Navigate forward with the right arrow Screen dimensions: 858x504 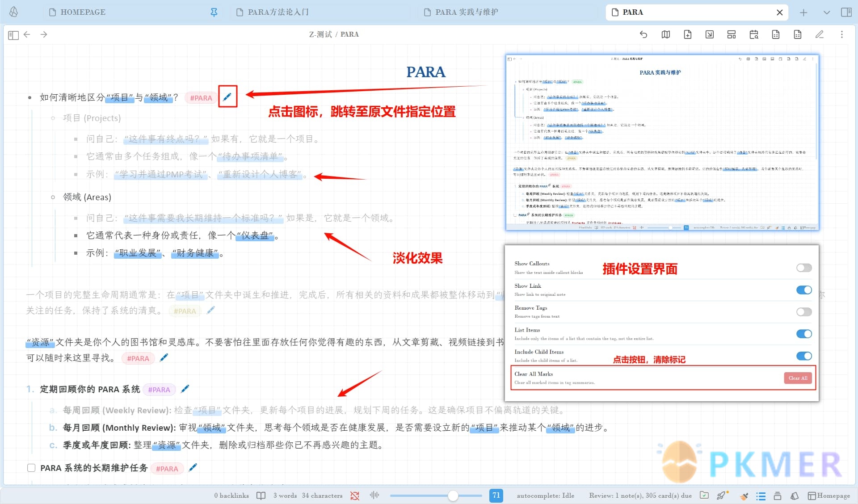tap(44, 34)
